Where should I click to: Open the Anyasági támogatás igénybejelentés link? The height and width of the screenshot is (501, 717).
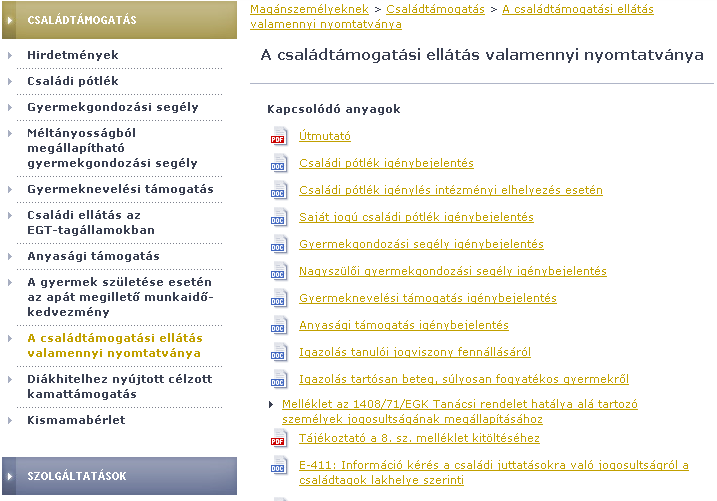tap(404, 325)
